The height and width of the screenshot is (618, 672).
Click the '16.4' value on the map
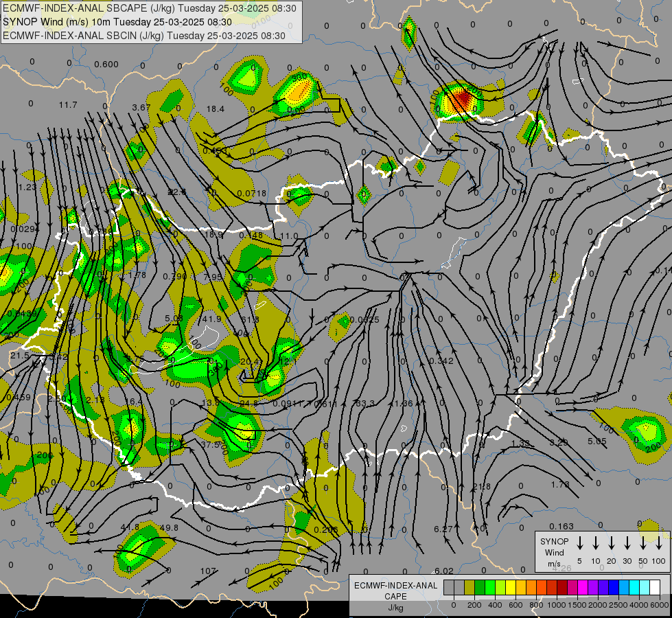pos(134,402)
